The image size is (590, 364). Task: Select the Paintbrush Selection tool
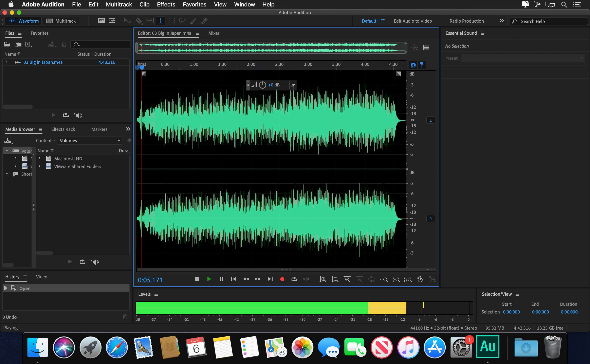click(193, 21)
